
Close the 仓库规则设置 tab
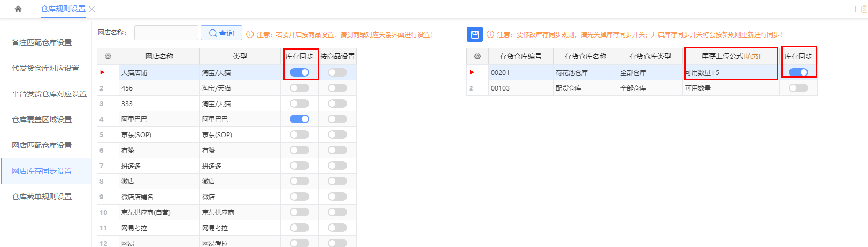92,9
